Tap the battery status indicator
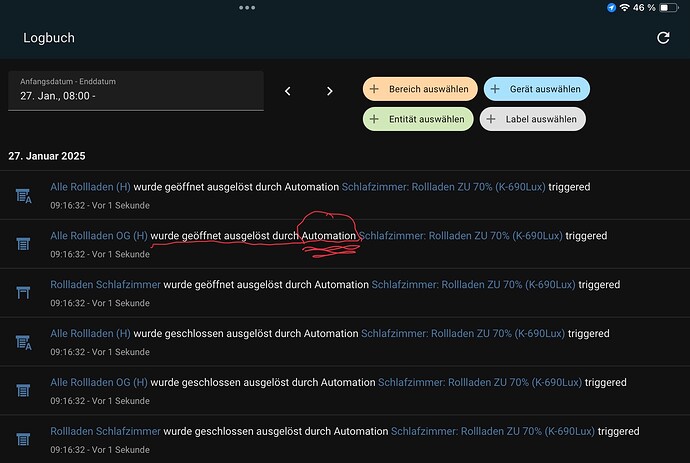This screenshot has width=690, height=463. pos(668,7)
